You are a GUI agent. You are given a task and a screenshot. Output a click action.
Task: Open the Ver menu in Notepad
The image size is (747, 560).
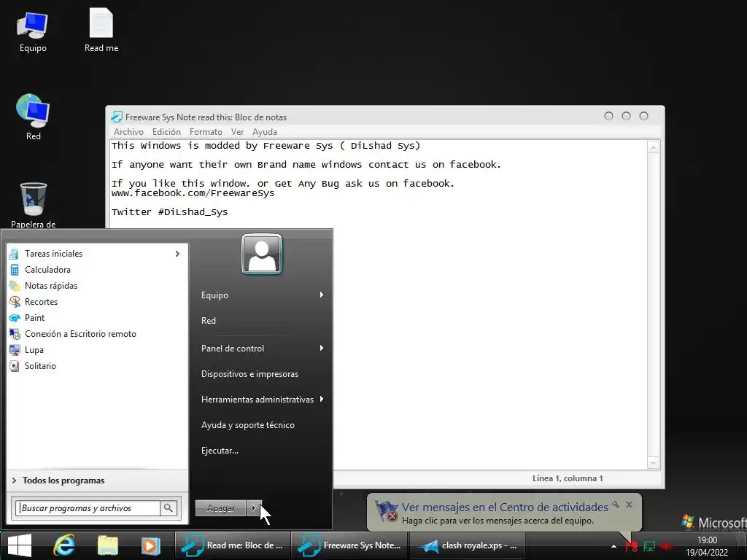pyautogui.click(x=237, y=132)
